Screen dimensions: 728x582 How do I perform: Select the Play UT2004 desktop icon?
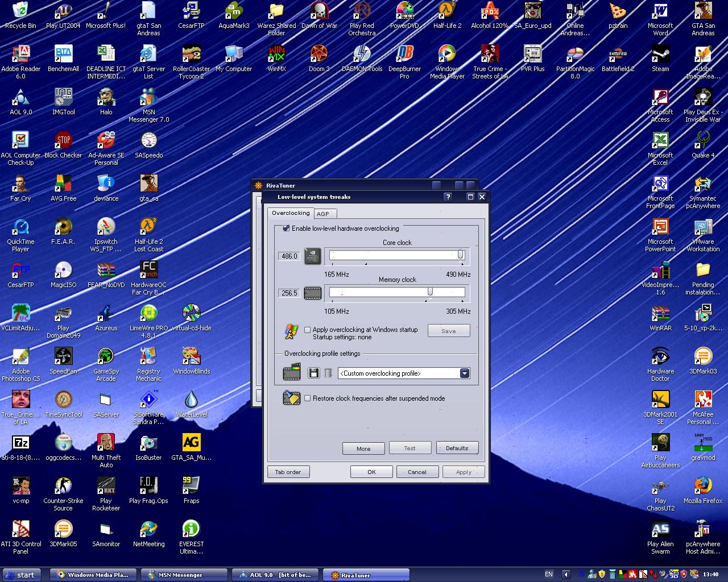coord(63,15)
